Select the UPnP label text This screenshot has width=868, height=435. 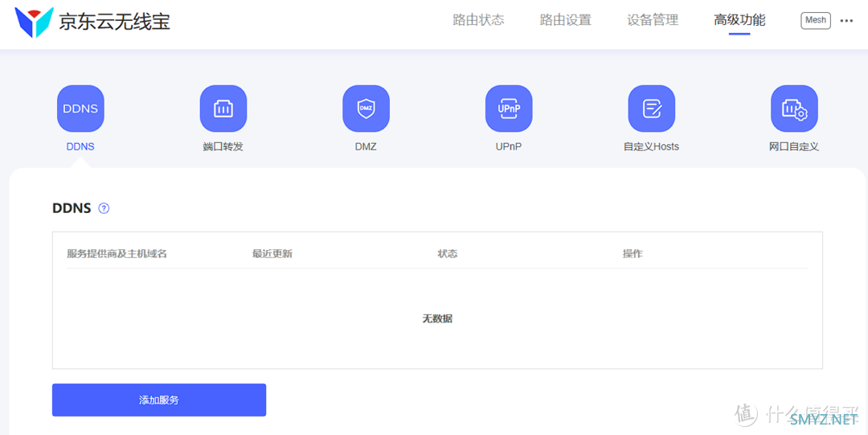coord(509,147)
